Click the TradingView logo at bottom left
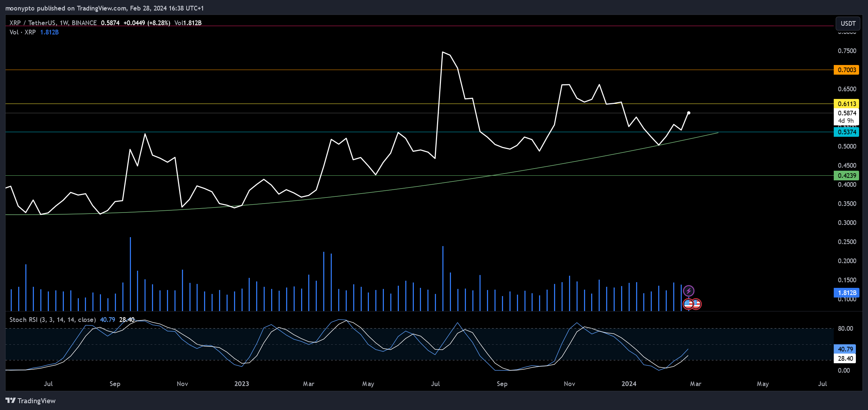 (x=31, y=401)
